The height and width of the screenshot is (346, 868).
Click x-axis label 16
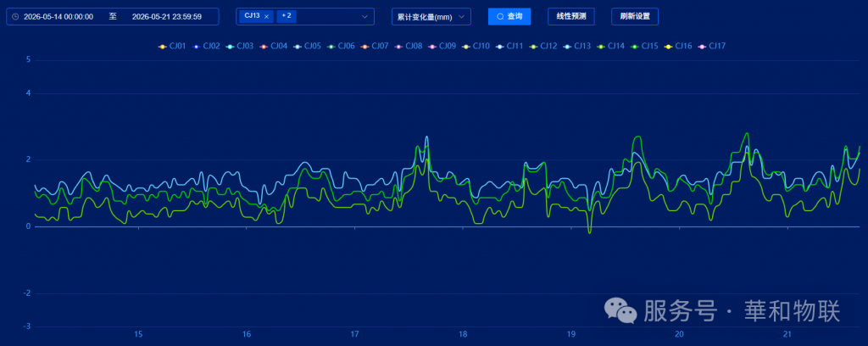coord(247,334)
